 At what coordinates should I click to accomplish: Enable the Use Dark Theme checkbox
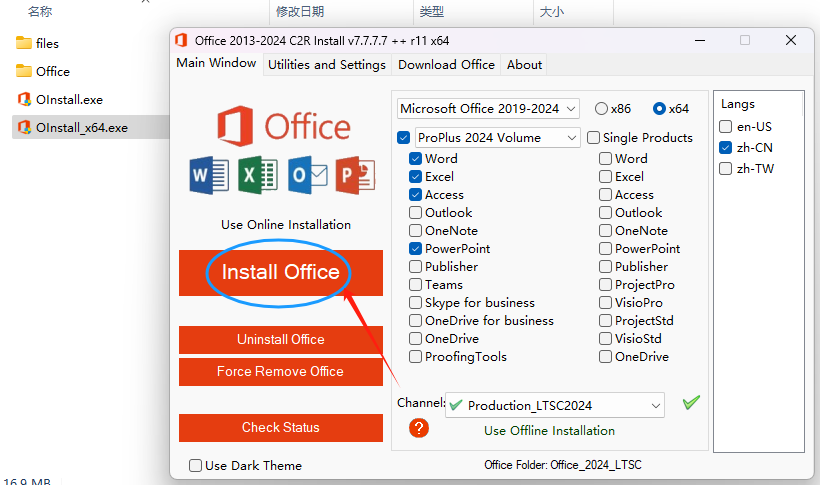coord(195,466)
